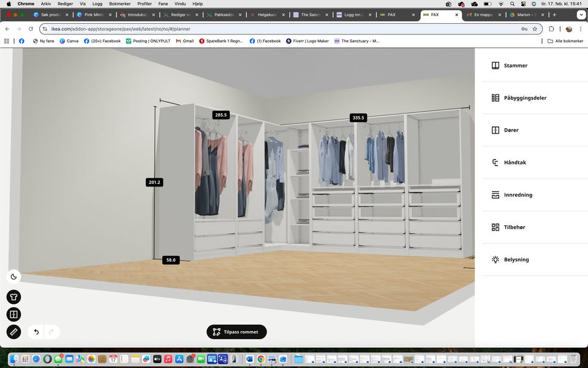Open Calendar from the dock
The height and width of the screenshot is (368, 588).
tap(113, 359)
